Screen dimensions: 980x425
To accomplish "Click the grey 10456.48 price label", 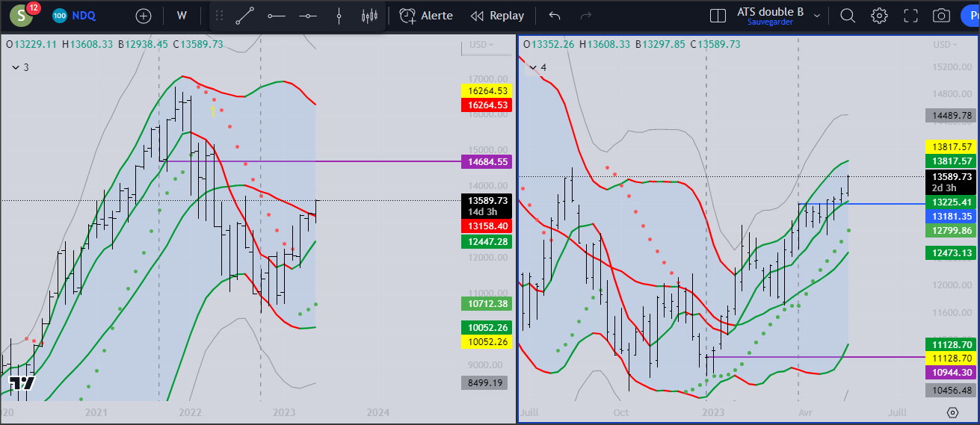I will click(950, 390).
